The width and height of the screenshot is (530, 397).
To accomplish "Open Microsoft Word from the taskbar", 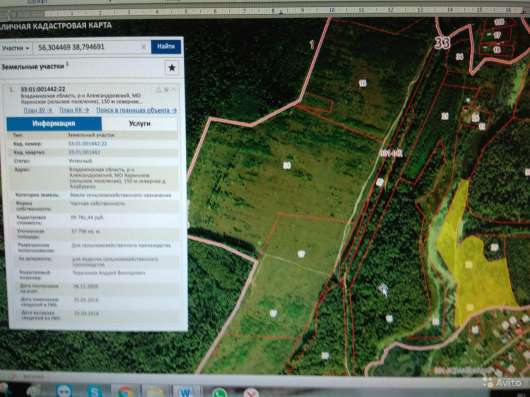I will click(x=185, y=391).
